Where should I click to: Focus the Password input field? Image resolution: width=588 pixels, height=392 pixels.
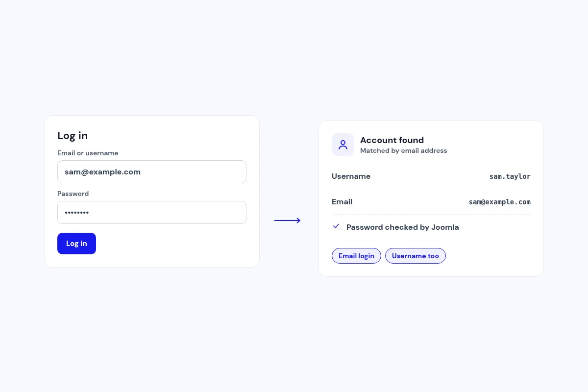coord(152,213)
